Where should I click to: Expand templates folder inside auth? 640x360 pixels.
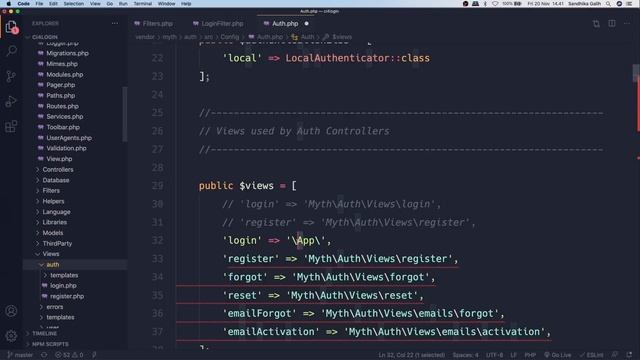(64, 275)
